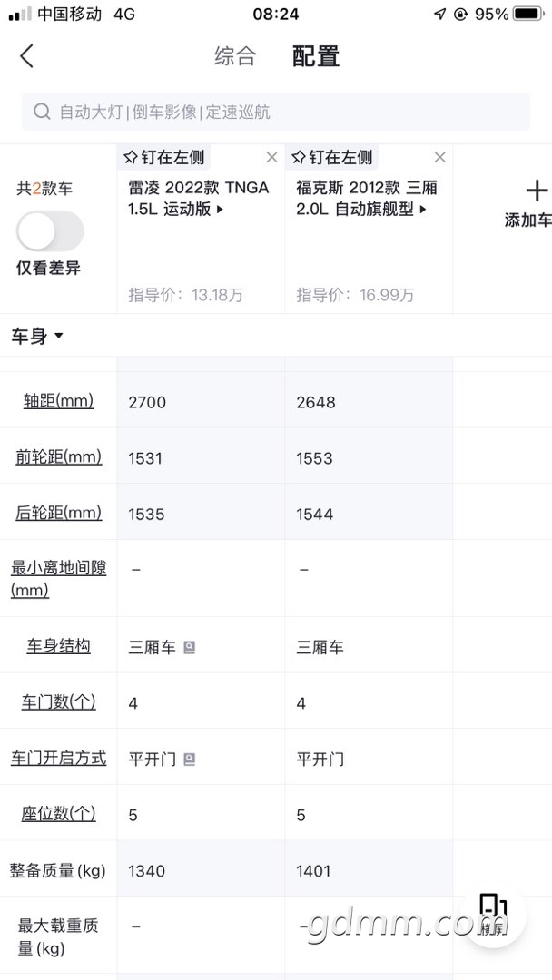552x980 pixels.
Task: Tap 雷凌 curb weight 1340
Action: (x=147, y=870)
